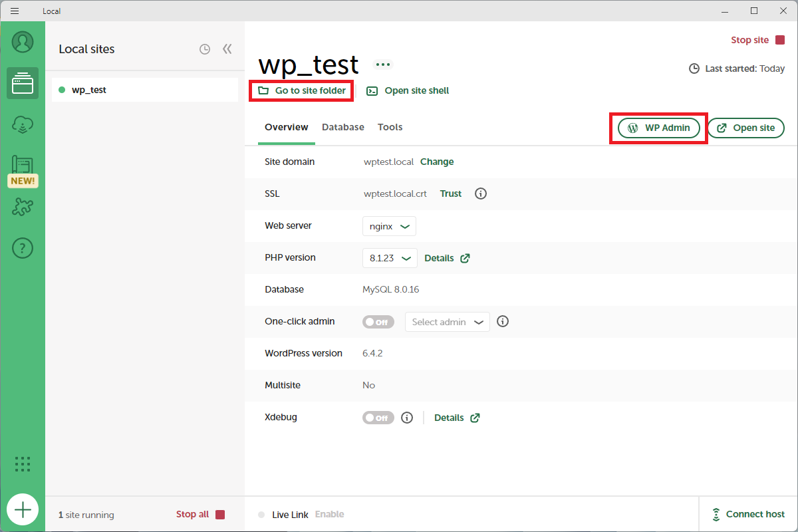The width and height of the screenshot is (798, 532).
Task: Click the NEW! badge in the sidebar
Action: click(x=23, y=181)
